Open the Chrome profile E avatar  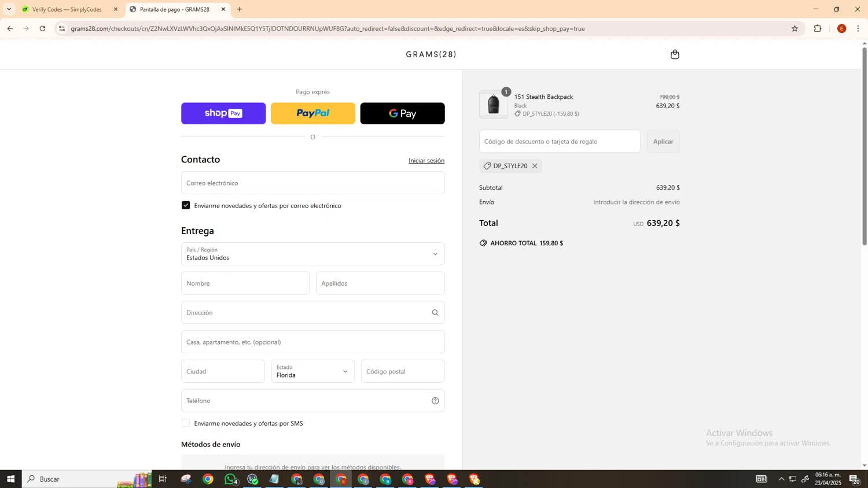(841, 28)
